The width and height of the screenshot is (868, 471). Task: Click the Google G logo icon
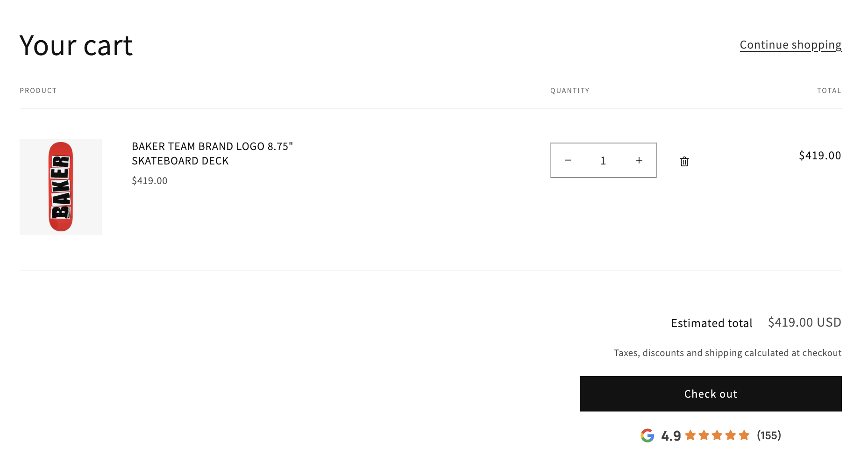click(647, 435)
